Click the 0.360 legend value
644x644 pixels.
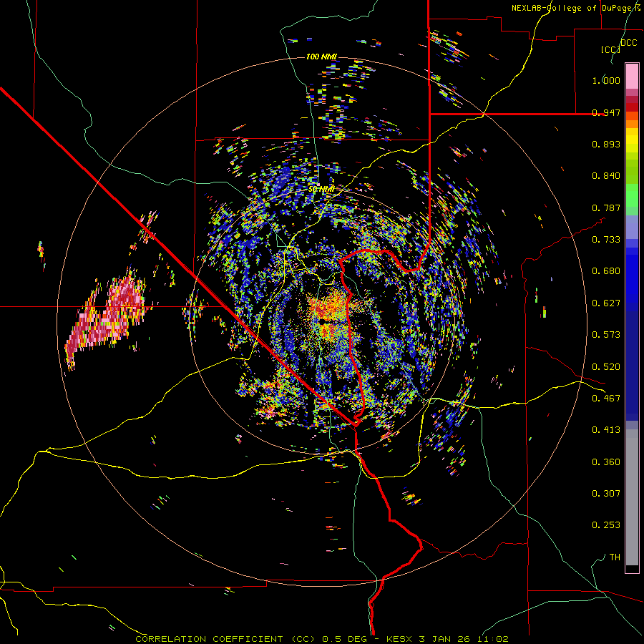tap(606, 462)
